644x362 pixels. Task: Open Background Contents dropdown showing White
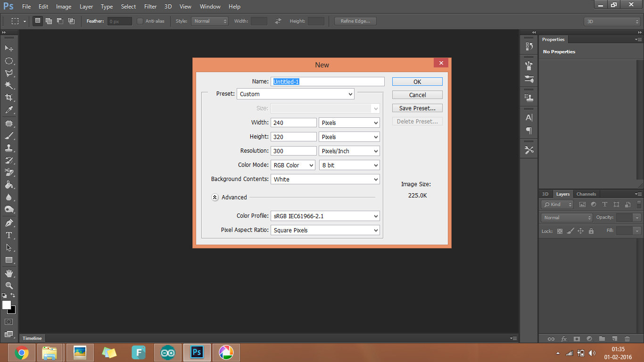click(x=325, y=179)
